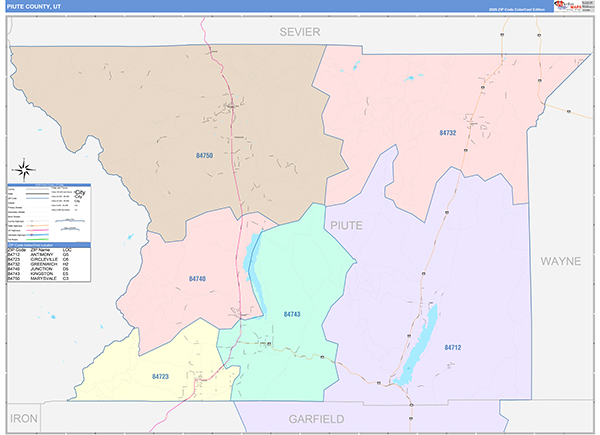The width and height of the screenshot is (600, 435).
Task: Click the compass rose icon
Action: point(24,169)
